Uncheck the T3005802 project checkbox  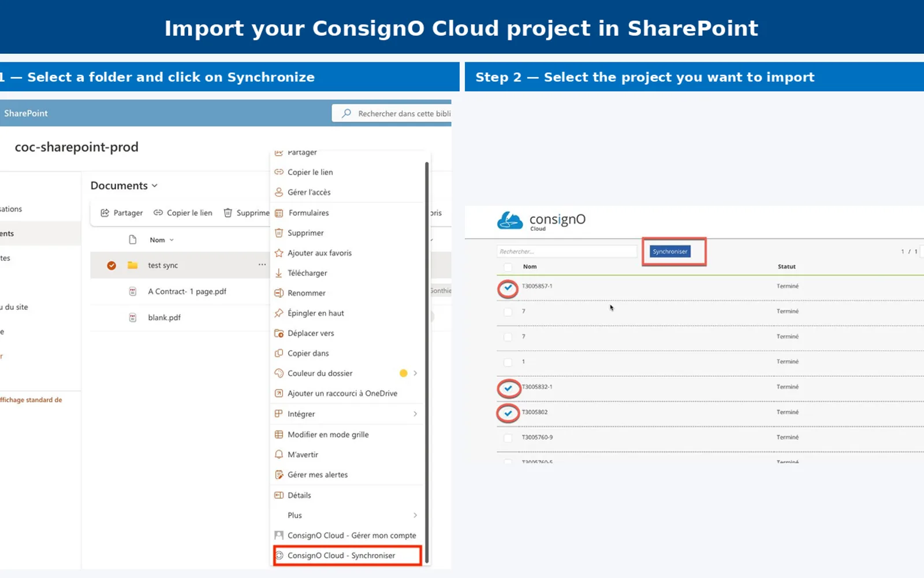pyautogui.click(x=508, y=413)
